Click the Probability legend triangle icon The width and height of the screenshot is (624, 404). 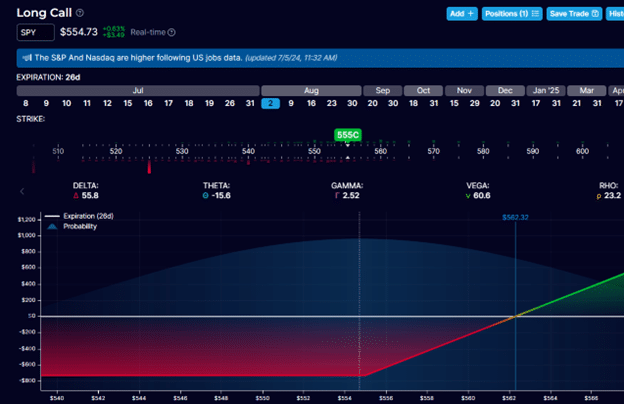click(x=51, y=227)
